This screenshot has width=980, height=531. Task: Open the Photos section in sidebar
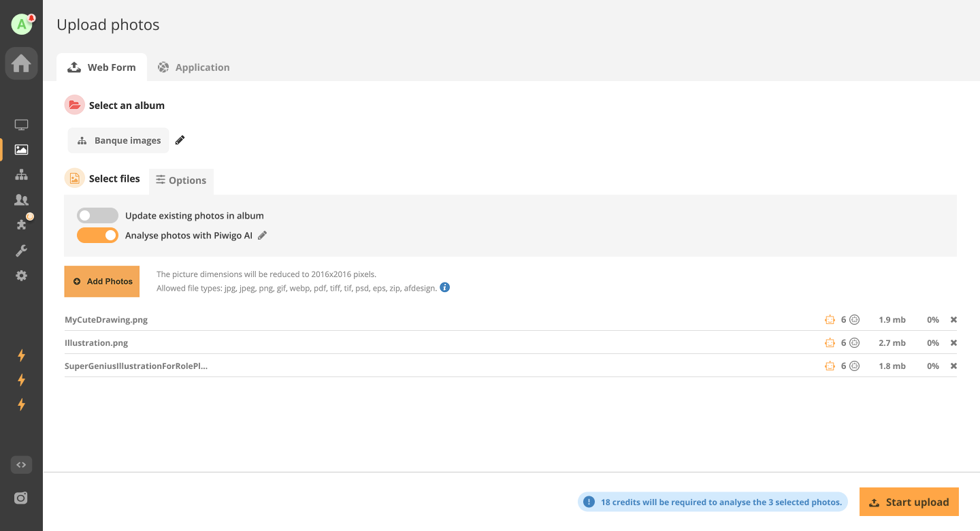point(21,150)
